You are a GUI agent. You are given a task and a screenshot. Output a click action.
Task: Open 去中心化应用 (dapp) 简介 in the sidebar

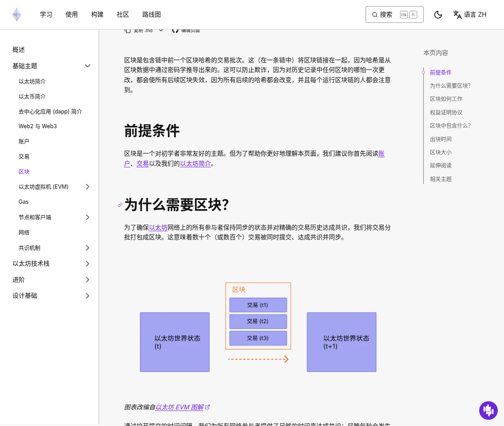click(50, 111)
